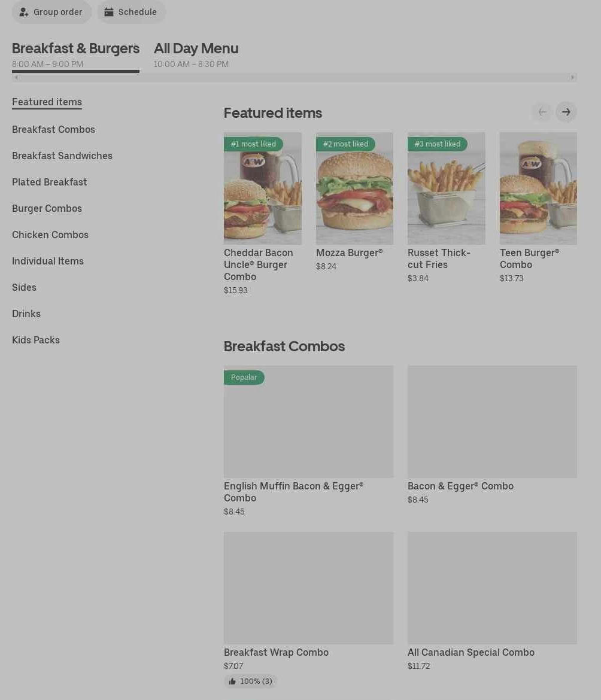Click the previous arrow in Featured items

(x=542, y=112)
